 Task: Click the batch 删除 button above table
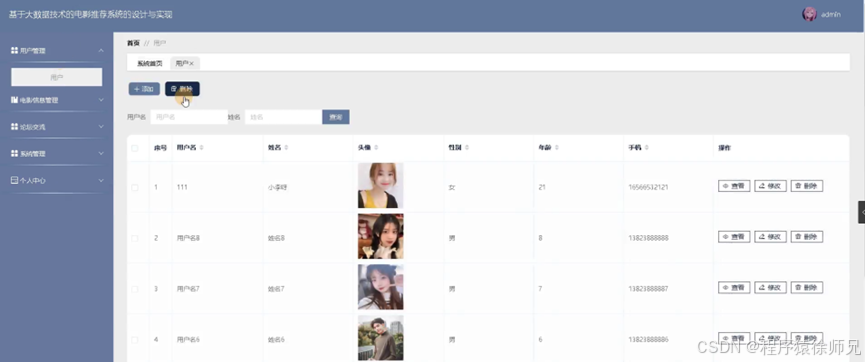tap(182, 89)
